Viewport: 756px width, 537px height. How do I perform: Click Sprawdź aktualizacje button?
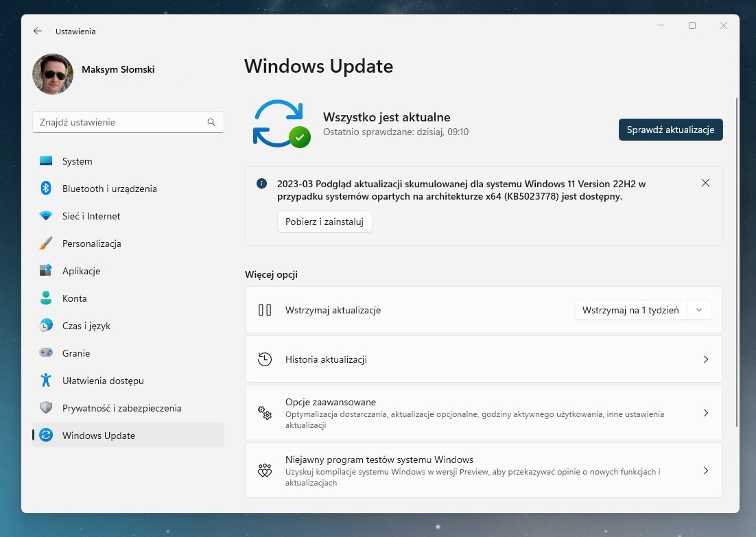670,129
